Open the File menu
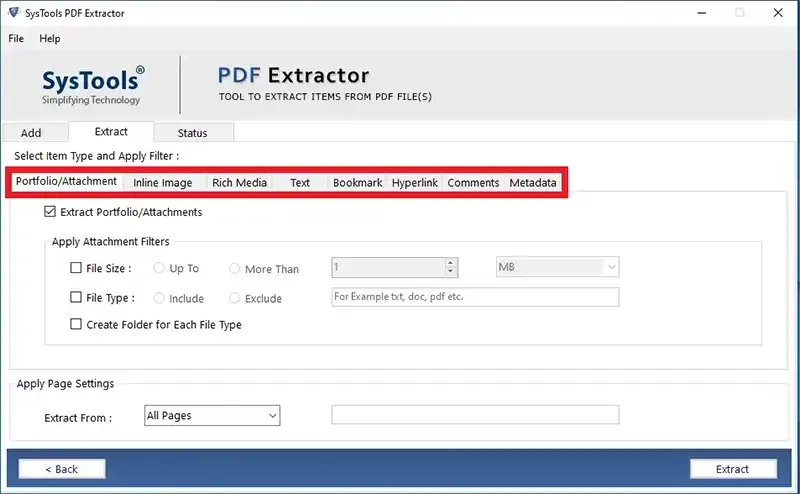 16,38
